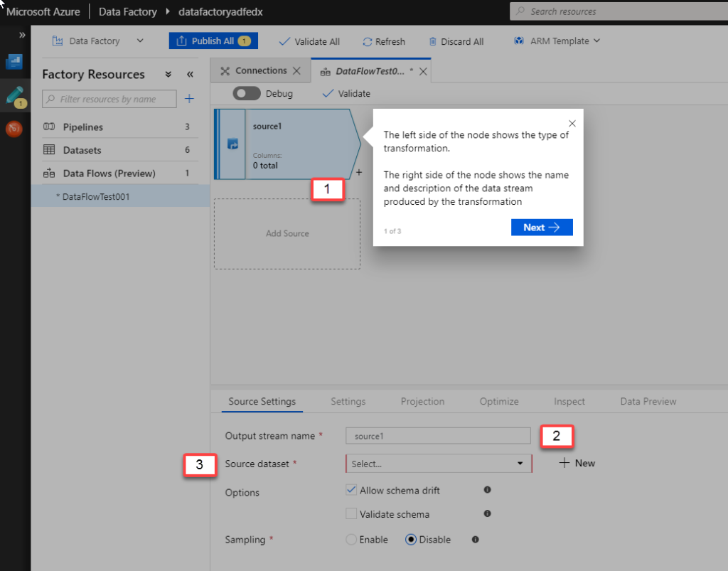
Task: Expand all Factory Resources double chevron
Action: (x=168, y=74)
